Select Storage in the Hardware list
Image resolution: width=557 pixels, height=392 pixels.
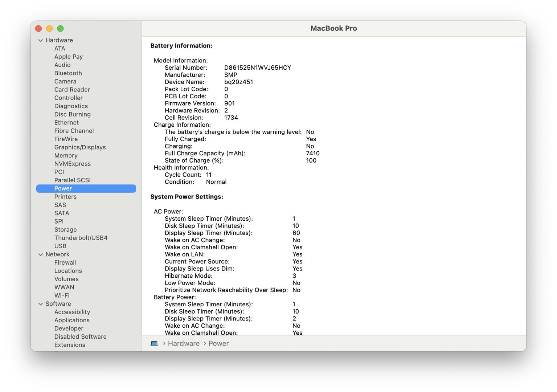tap(65, 229)
